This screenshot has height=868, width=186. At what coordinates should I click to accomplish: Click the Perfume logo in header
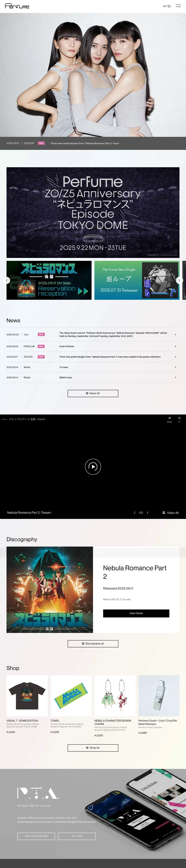[x=17, y=6]
